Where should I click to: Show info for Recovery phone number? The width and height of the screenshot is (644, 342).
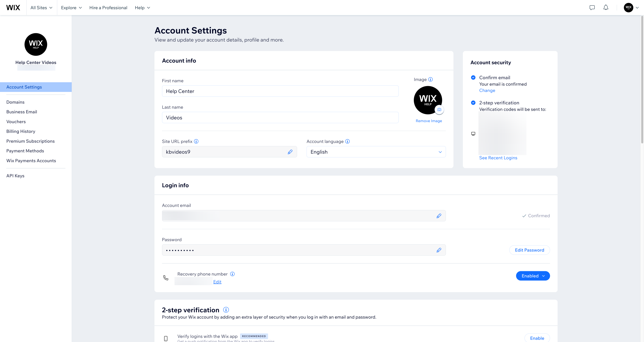pos(232,274)
